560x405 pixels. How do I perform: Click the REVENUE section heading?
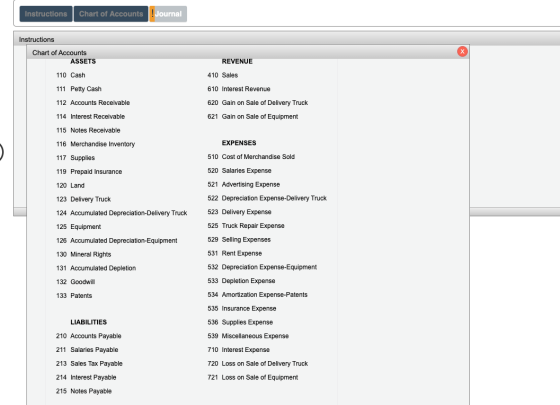237,61
